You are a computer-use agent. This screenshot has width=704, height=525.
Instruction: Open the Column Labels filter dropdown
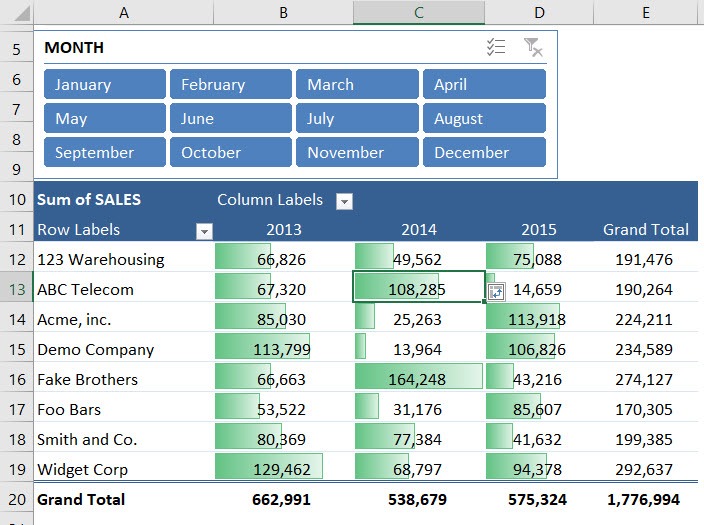pos(344,202)
